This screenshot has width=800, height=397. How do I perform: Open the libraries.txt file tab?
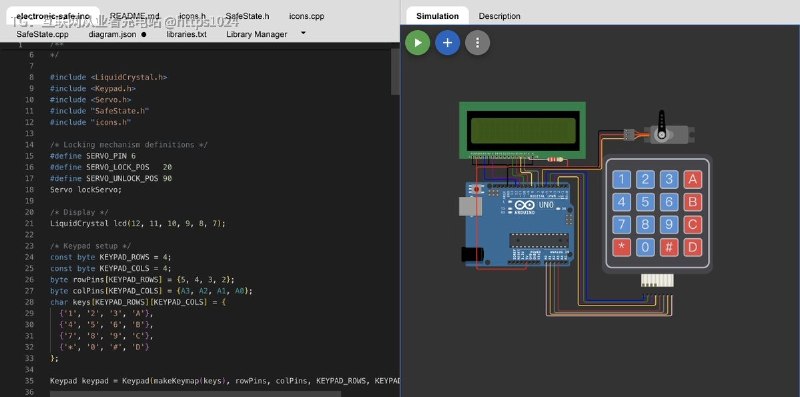point(186,34)
